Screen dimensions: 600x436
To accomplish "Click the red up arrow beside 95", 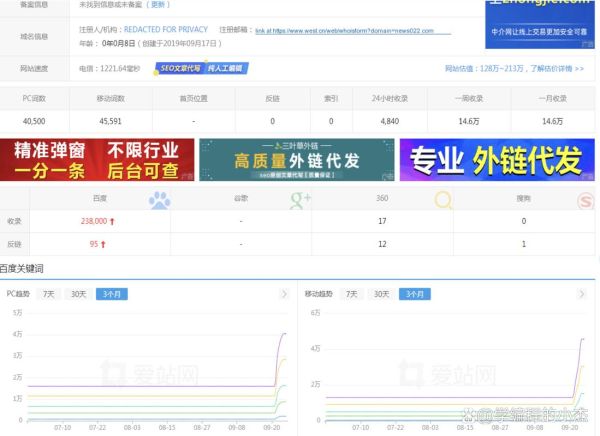I will point(103,244).
